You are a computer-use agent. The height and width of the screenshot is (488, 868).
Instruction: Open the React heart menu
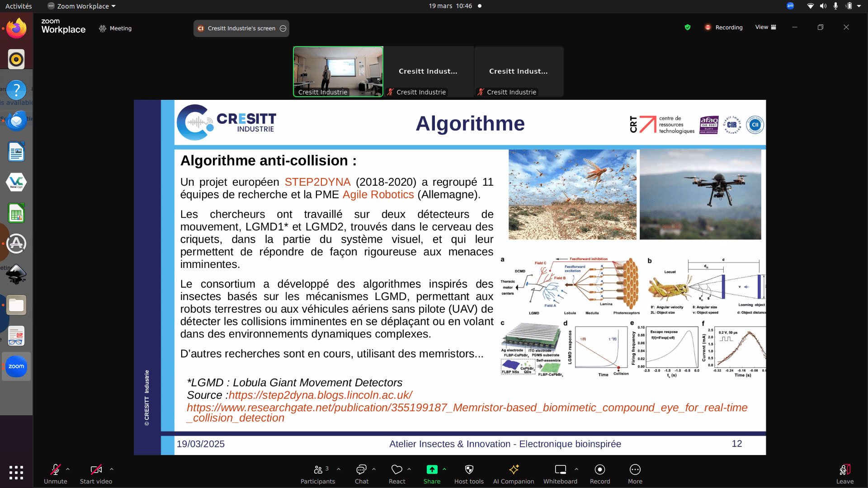tap(397, 474)
